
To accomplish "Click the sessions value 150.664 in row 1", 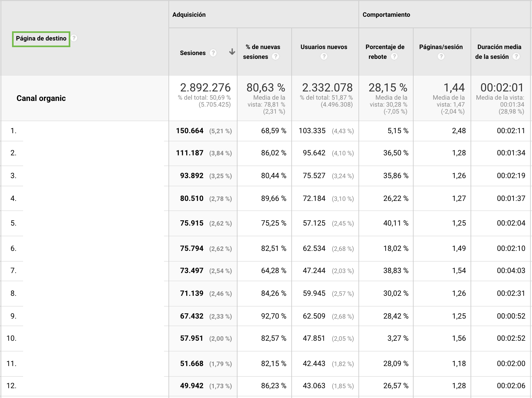I will tap(189, 131).
